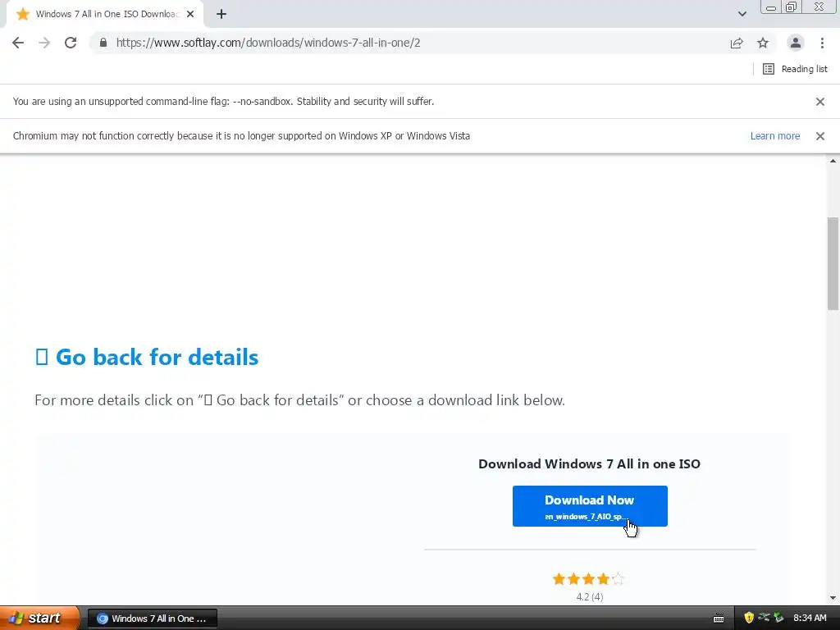Open the Windows start menu

click(x=39, y=619)
